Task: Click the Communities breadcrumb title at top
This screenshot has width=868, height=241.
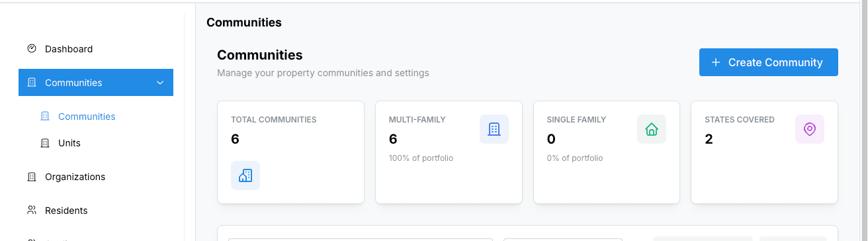Action: click(244, 22)
